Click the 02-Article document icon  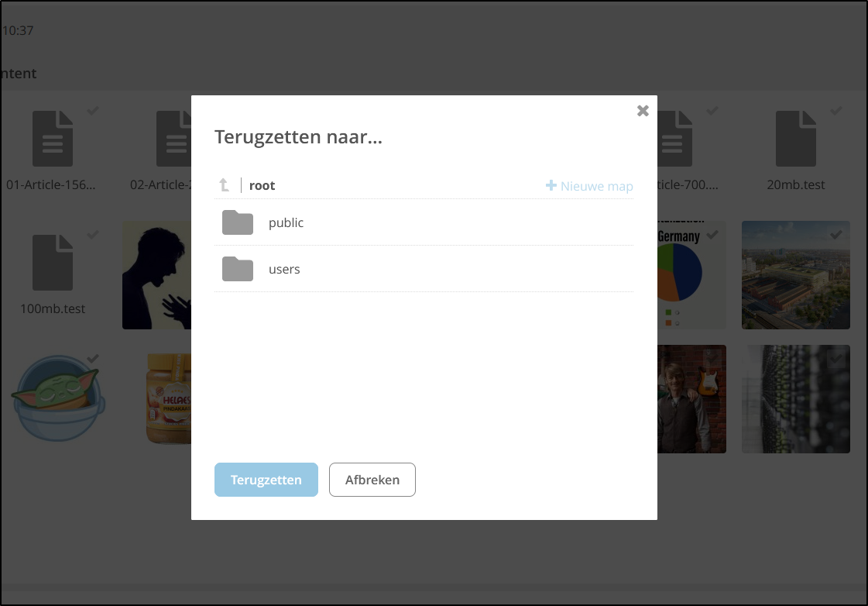coord(172,138)
